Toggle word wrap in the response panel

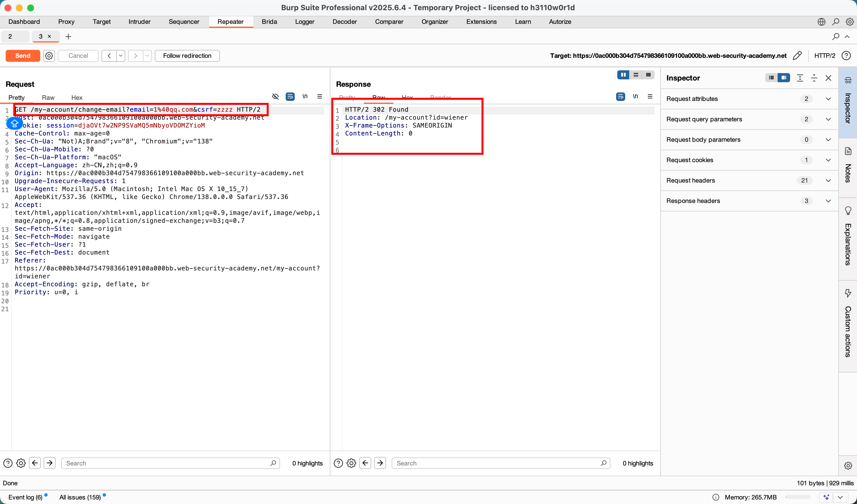click(621, 97)
